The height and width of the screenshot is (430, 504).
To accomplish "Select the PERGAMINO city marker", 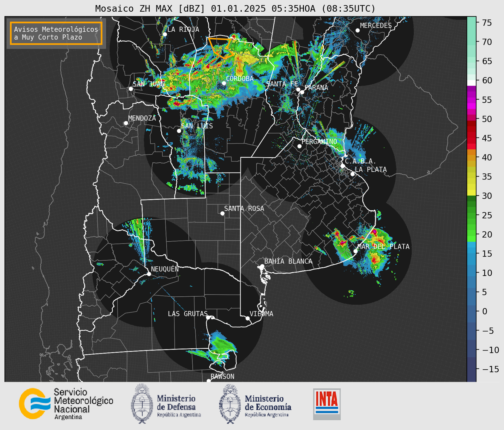I will (299, 146).
